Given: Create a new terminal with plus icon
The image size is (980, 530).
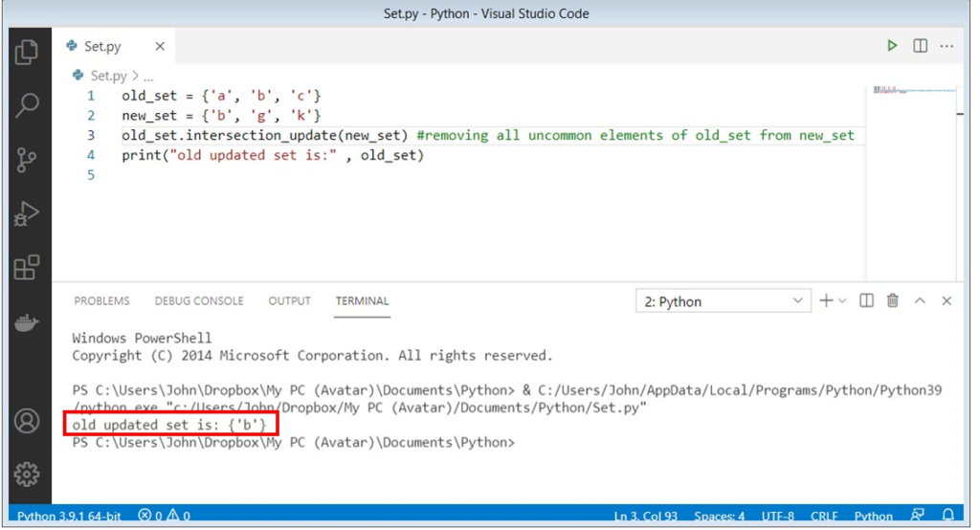Looking at the screenshot, I should (x=826, y=300).
